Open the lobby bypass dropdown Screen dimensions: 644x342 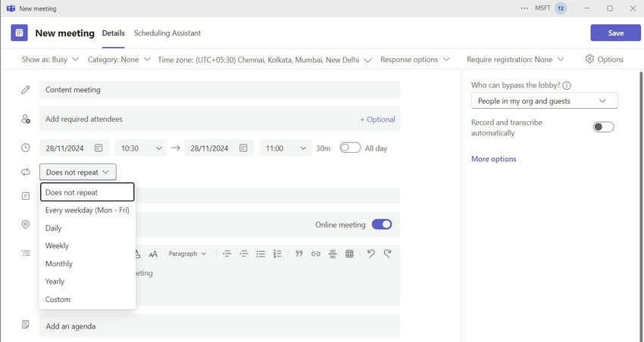click(x=544, y=101)
